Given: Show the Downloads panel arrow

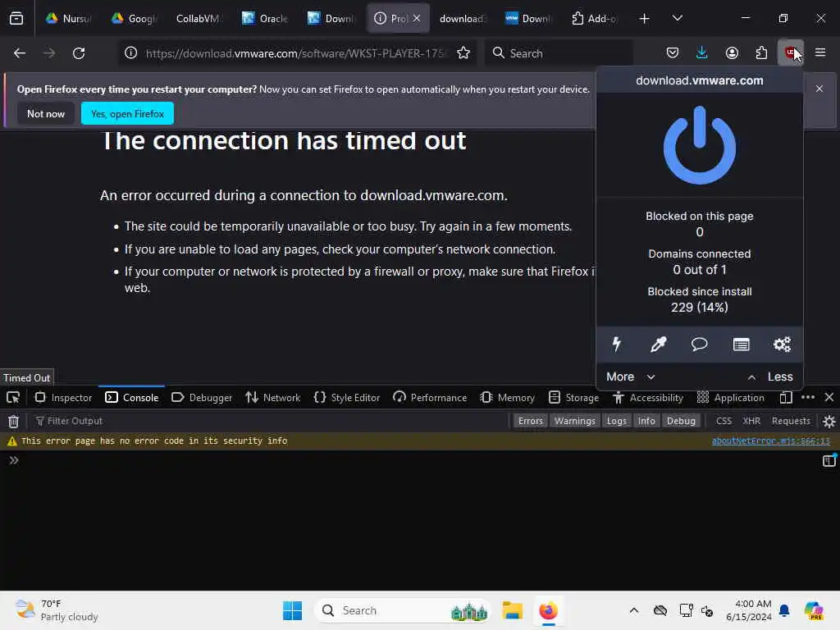Looking at the screenshot, I should click(702, 52).
